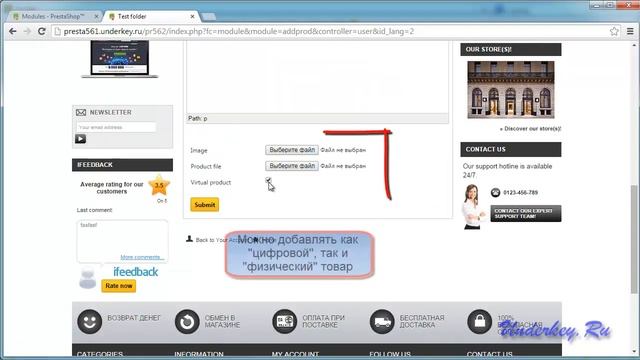The image size is (640, 360).
Task: Click the secure payment lock icon
Action: (x=480, y=322)
